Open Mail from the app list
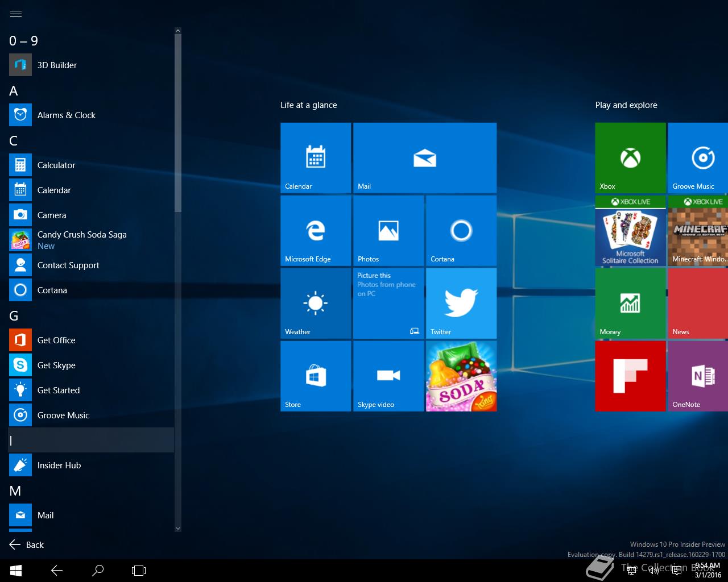The height and width of the screenshot is (582, 728). [91, 515]
